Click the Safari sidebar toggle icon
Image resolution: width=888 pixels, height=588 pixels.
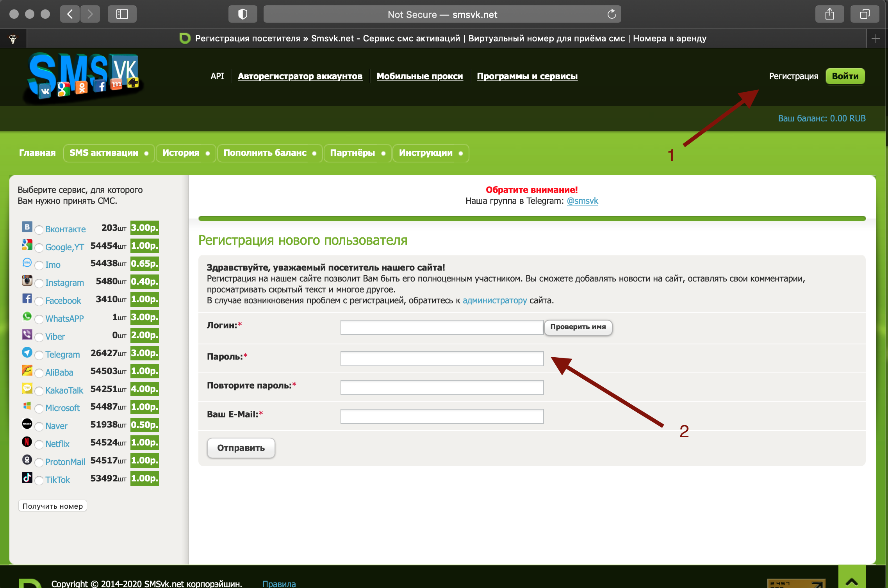[122, 14]
